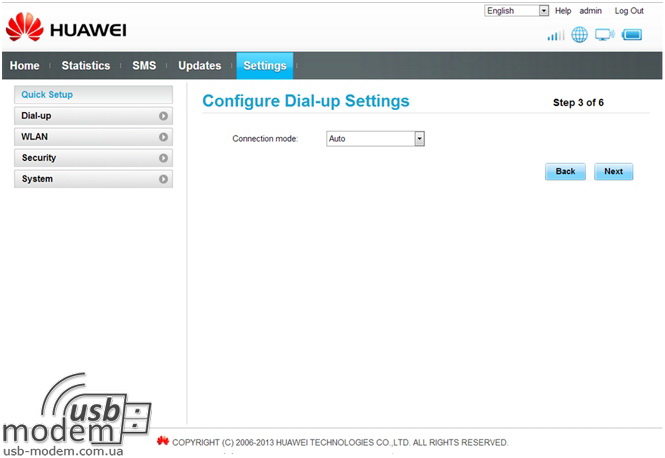Expand the System section arrow
Image resolution: width=665 pixels, height=458 pixels.
(x=163, y=179)
